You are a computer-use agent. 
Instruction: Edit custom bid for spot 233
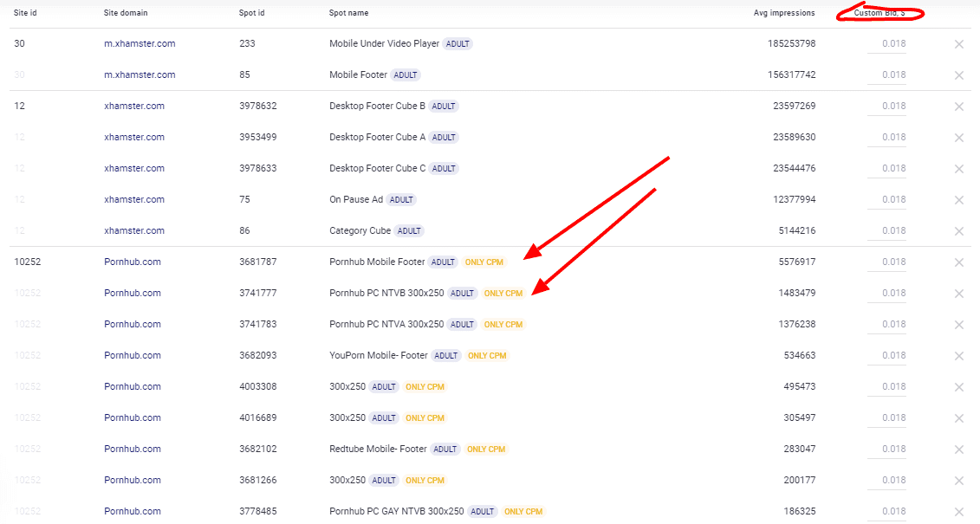(887, 43)
